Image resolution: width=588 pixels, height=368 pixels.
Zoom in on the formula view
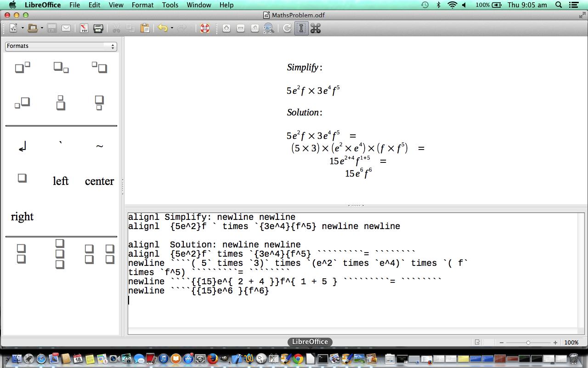(x=226, y=29)
